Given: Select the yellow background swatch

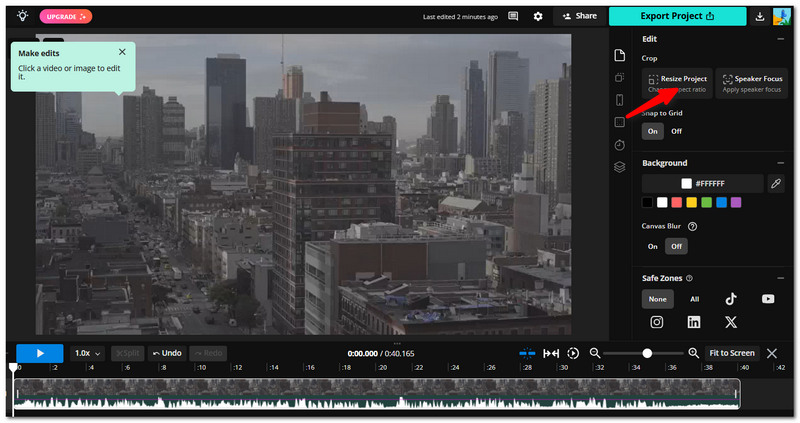Looking at the screenshot, I should 691,203.
